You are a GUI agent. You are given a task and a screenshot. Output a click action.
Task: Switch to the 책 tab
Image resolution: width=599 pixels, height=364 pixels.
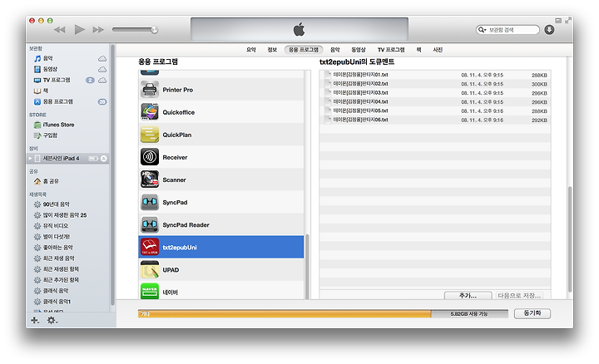pos(418,50)
